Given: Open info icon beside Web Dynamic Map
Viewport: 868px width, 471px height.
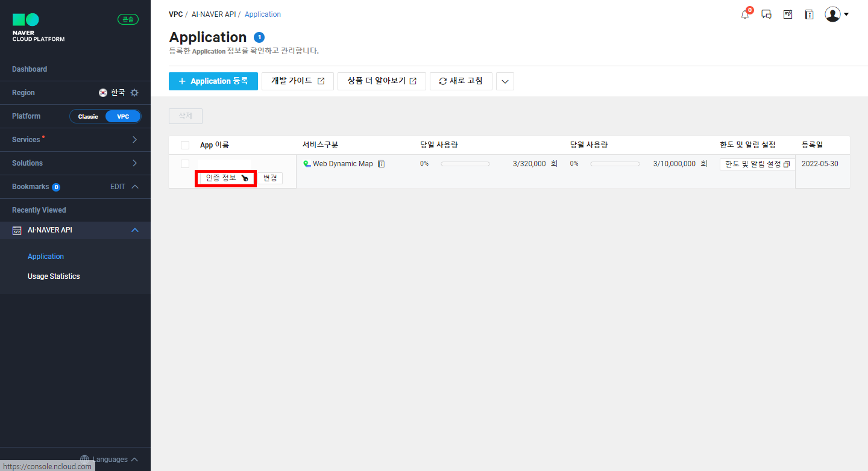Looking at the screenshot, I should tap(382, 164).
